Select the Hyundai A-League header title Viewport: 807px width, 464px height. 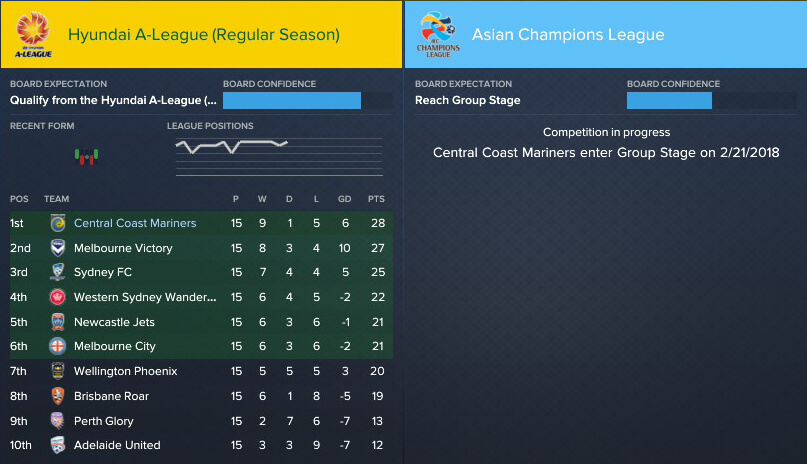tap(204, 34)
